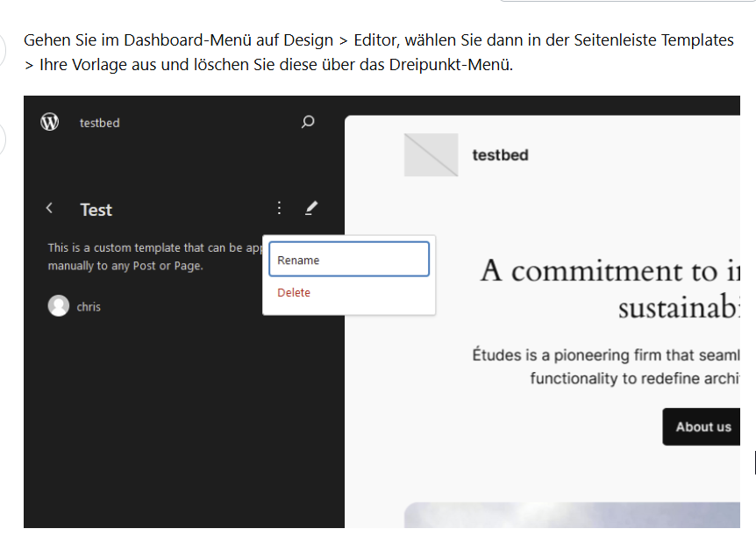Click the testbed site title in preview header

[x=500, y=155]
